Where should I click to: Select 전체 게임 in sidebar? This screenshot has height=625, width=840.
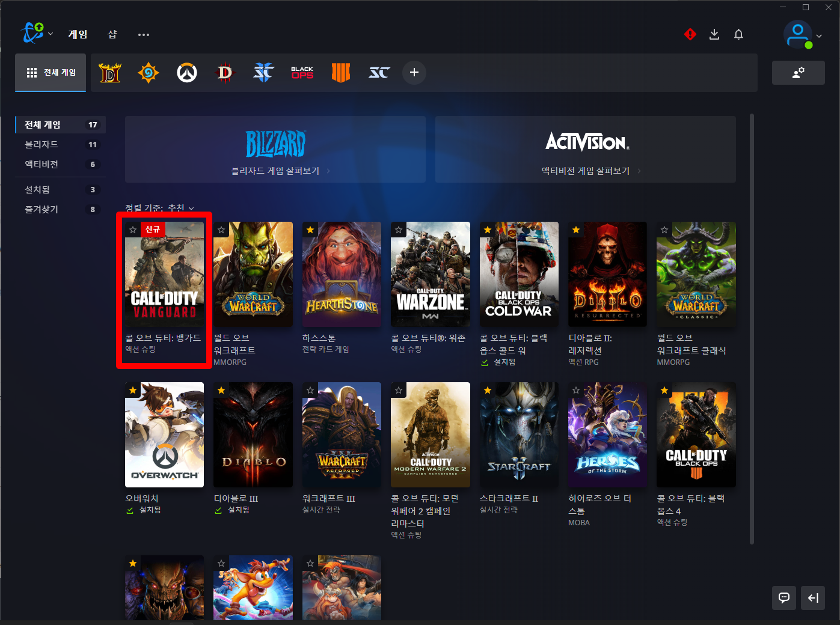(61, 124)
